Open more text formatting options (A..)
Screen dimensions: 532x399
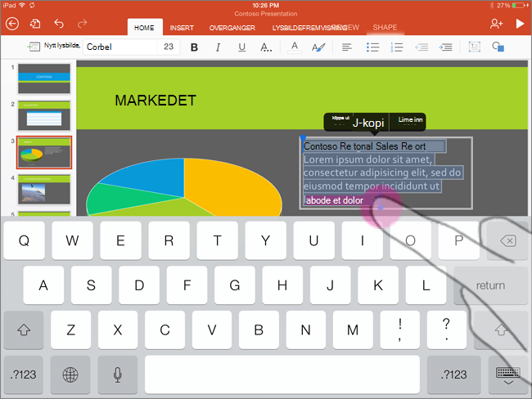click(x=266, y=47)
